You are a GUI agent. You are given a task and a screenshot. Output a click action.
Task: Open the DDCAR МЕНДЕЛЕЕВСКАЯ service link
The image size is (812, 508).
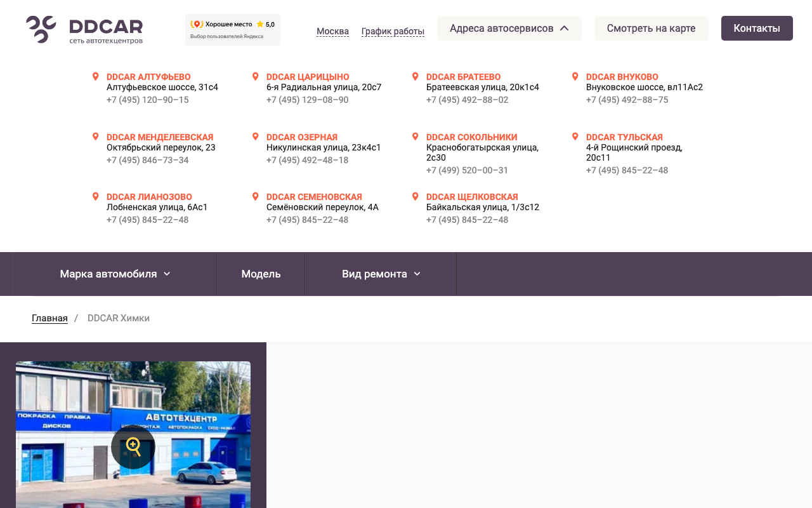click(x=160, y=137)
